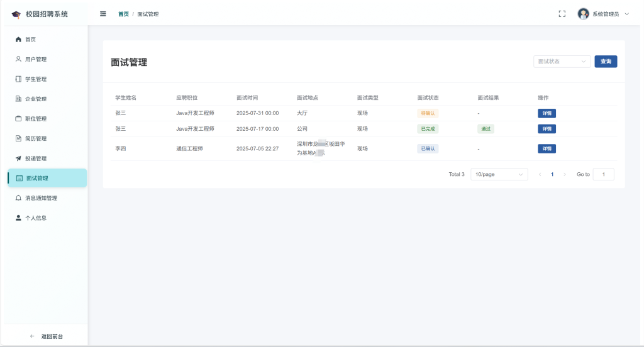Enter fullscreen with the expand icon

[562, 14]
